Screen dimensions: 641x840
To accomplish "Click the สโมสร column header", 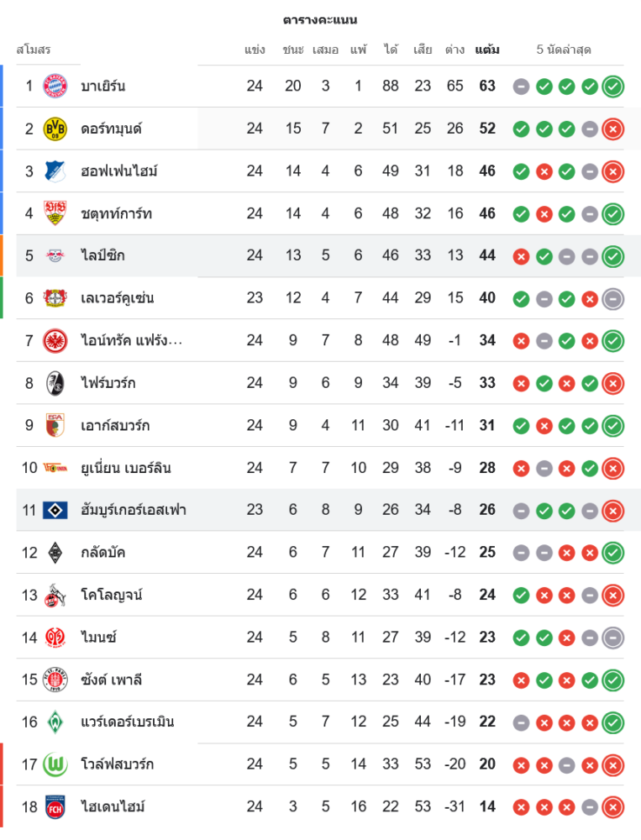I will click(34, 50).
